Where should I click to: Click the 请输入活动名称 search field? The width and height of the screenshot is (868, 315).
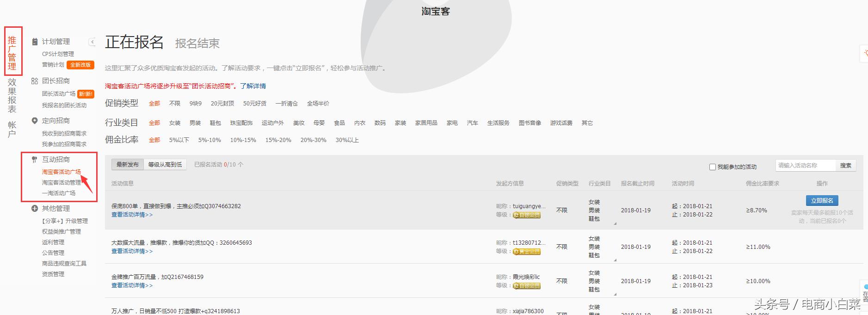pos(806,166)
